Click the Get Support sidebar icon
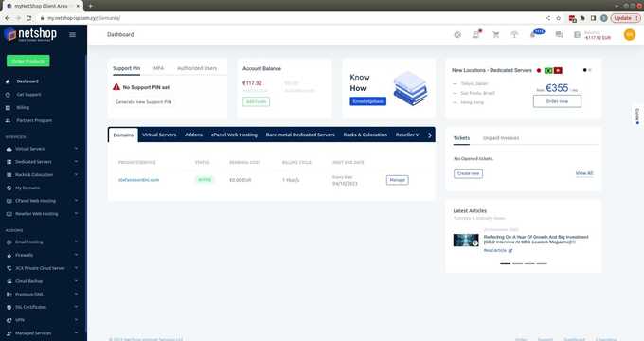 click(8, 95)
